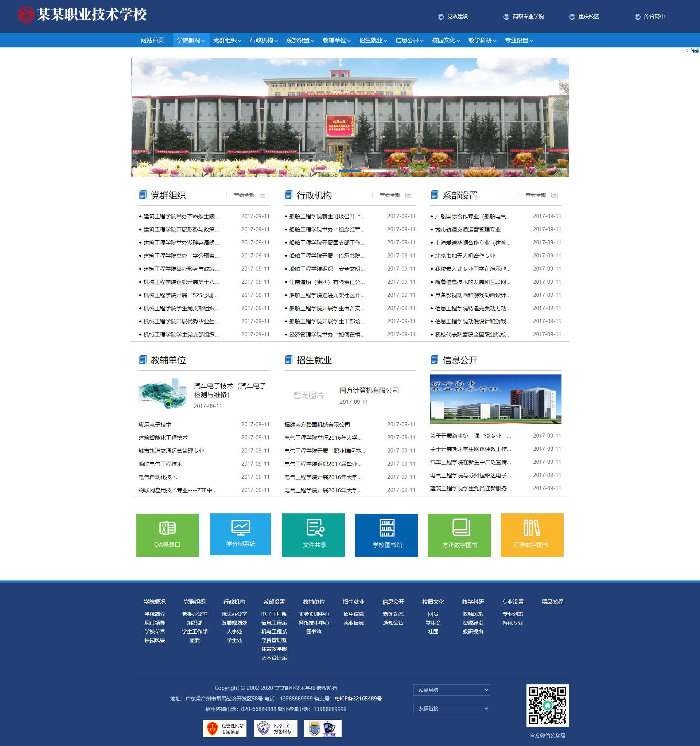This screenshot has height=746, width=700.
Task: Select the middle banner slide indicator
Action: [x=350, y=171]
